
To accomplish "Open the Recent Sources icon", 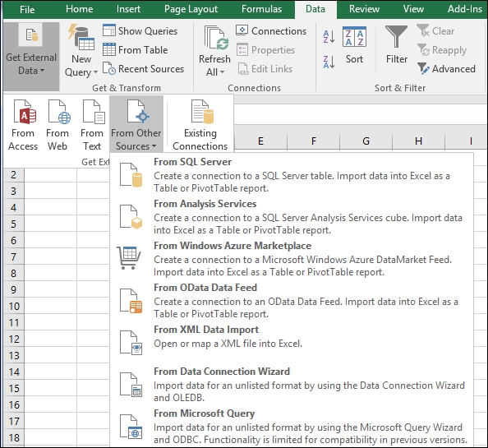I will point(109,68).
